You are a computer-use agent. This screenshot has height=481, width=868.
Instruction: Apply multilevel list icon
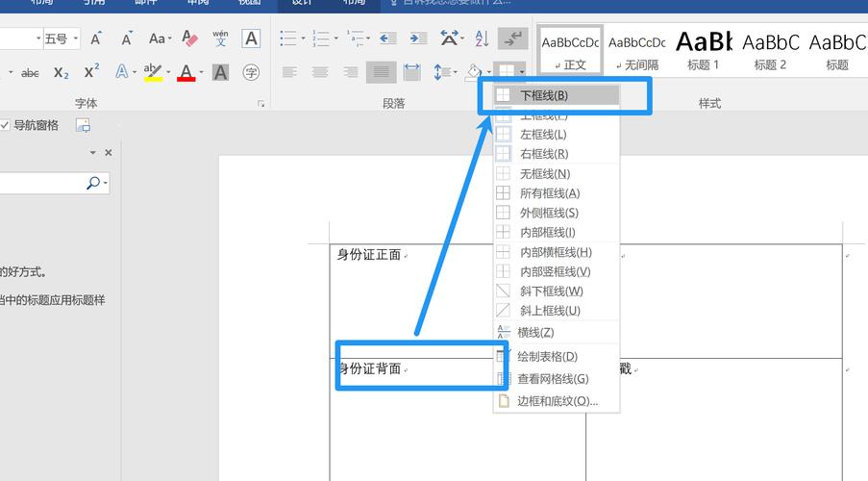coord(355,38)
